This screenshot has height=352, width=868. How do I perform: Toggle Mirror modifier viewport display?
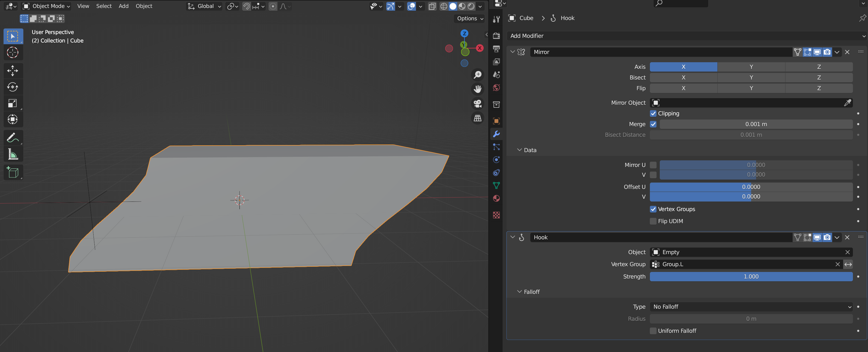pyautogui.click(x=817, y=52)
